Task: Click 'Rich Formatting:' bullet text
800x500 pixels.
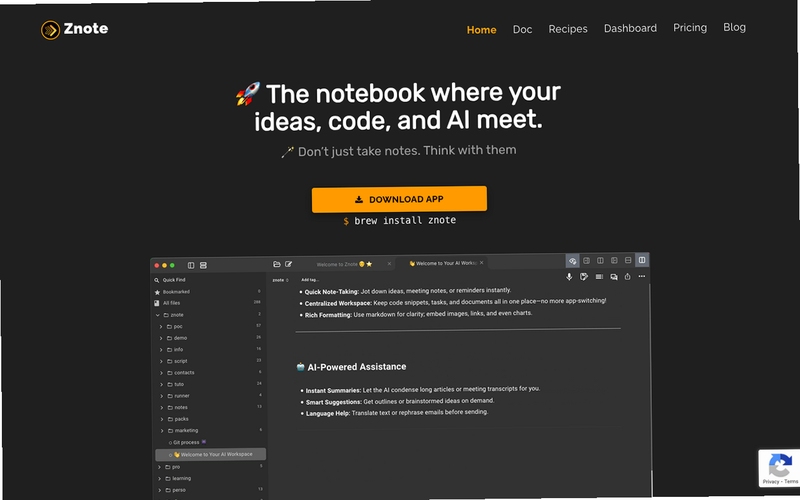Action: [328, 315]
